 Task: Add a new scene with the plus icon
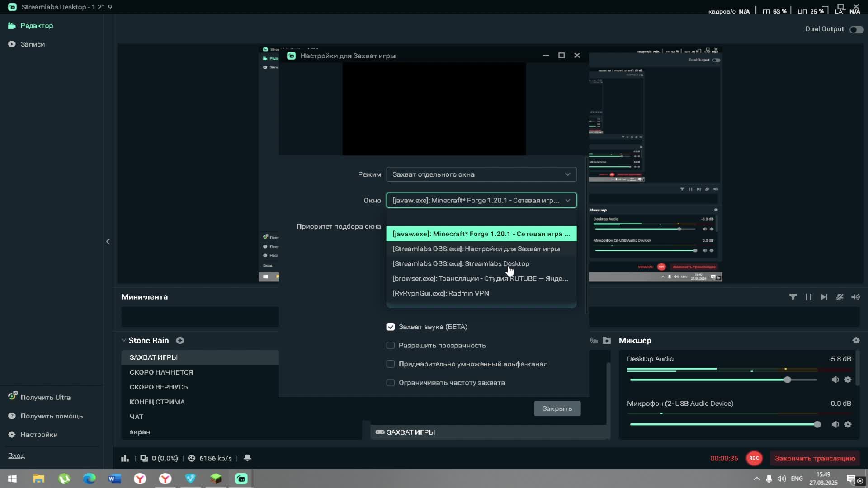(x=180, y=341)
